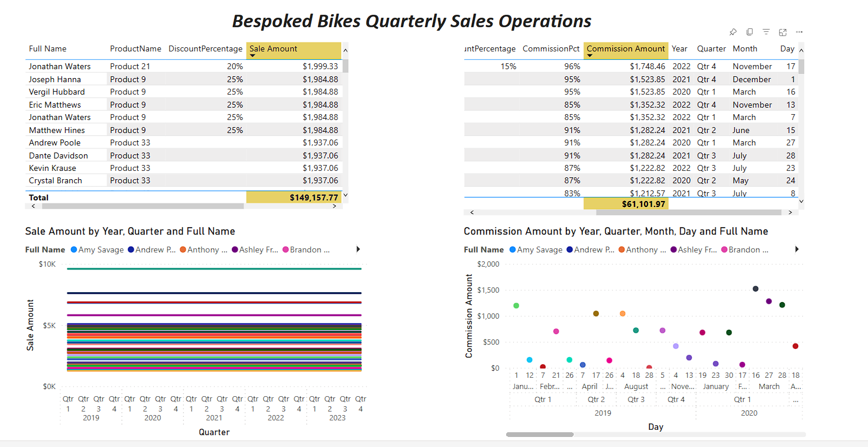Viewport: 868px width, 447px height.
Task: Click the scroll-left arrow of the commission table
Action: [x=471, y=212]
